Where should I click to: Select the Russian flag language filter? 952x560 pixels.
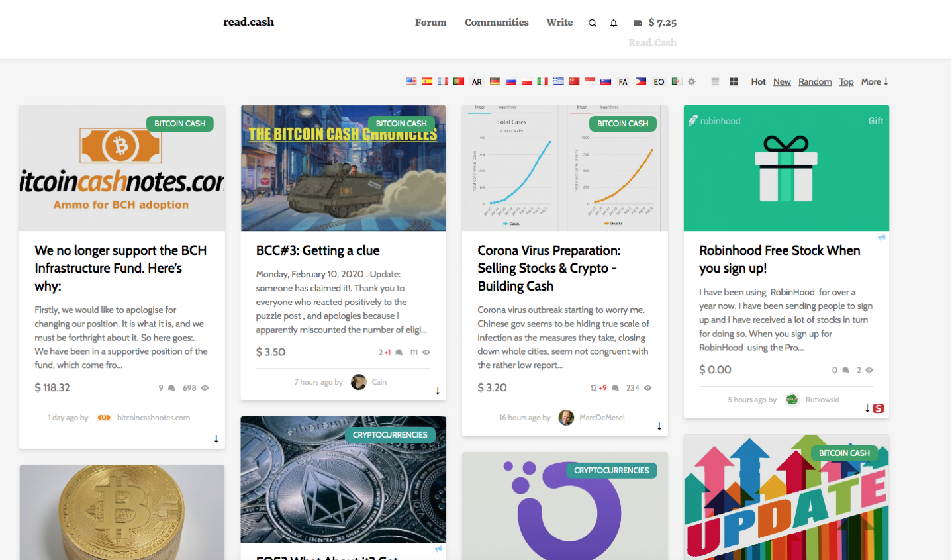[x=511, y=81]
